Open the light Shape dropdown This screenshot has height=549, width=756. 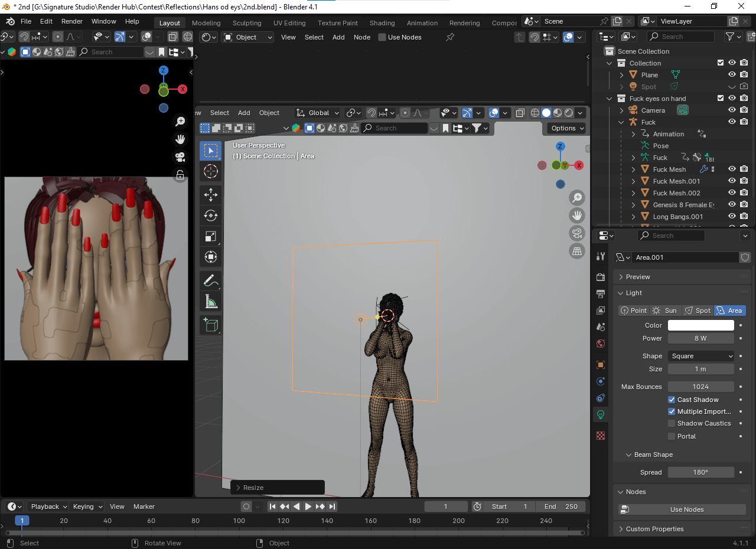[701, 356]
